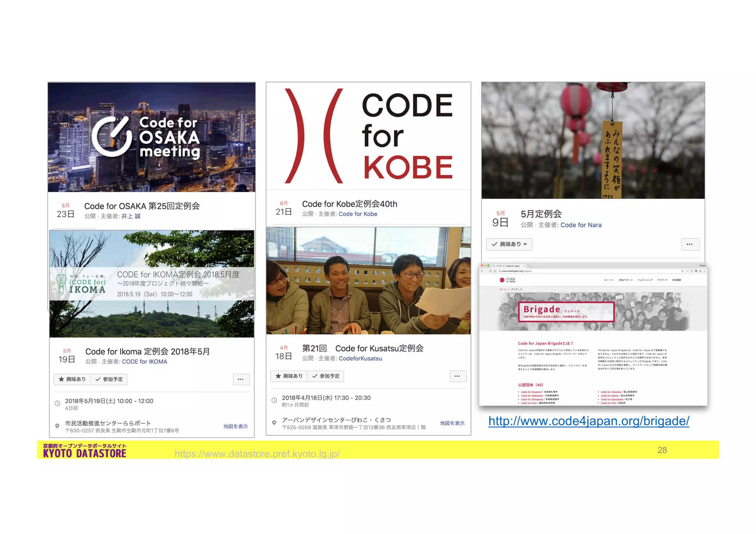The width and height of the screenshot is (756, 534).
Task: Open the more options button on Ikoma event
Action: [x=241, y=379]
